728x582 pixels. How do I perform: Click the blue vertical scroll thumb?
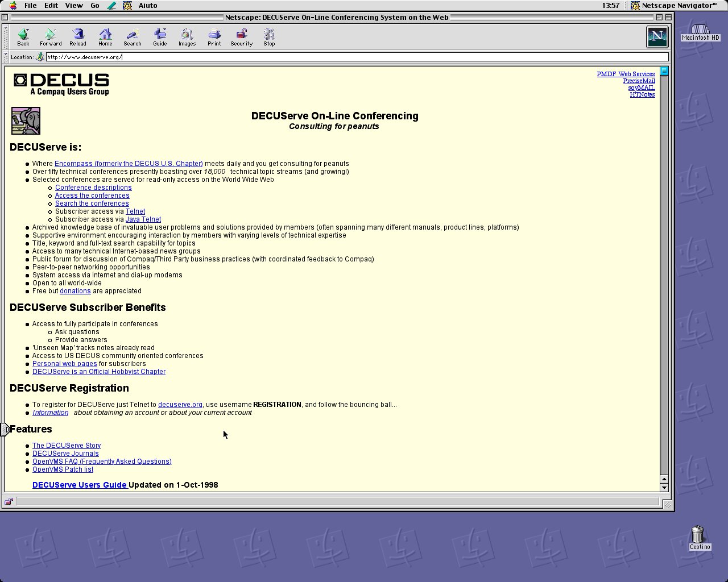click(664, 70)
